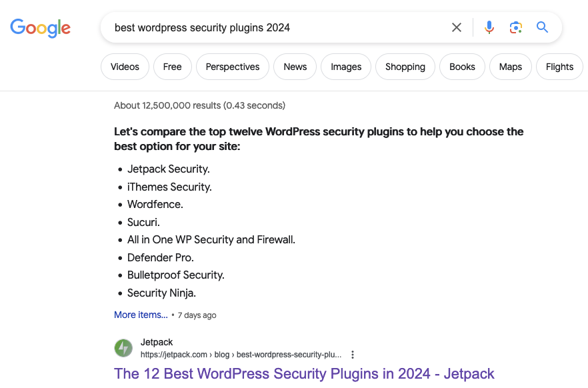Clear the search query with X icon
This screenshot has height=388, width=588.
point(457,27)
